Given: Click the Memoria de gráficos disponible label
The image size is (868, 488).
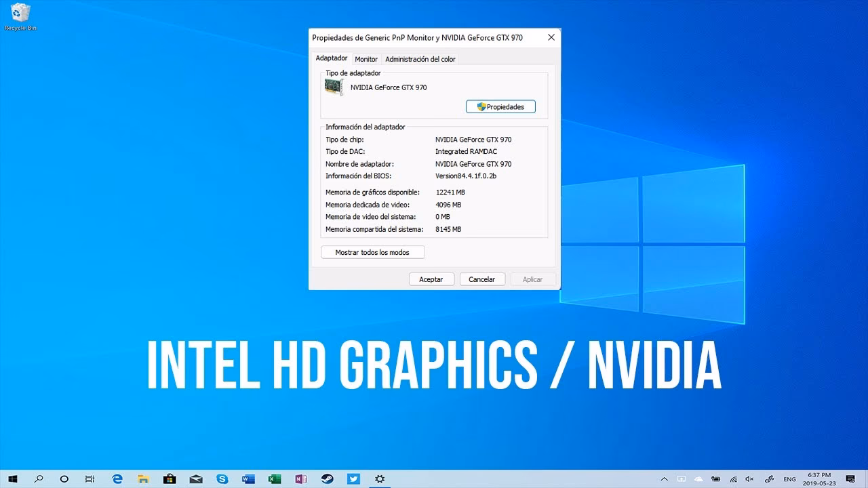Looking at the screenshot, I should coord(372,192).
